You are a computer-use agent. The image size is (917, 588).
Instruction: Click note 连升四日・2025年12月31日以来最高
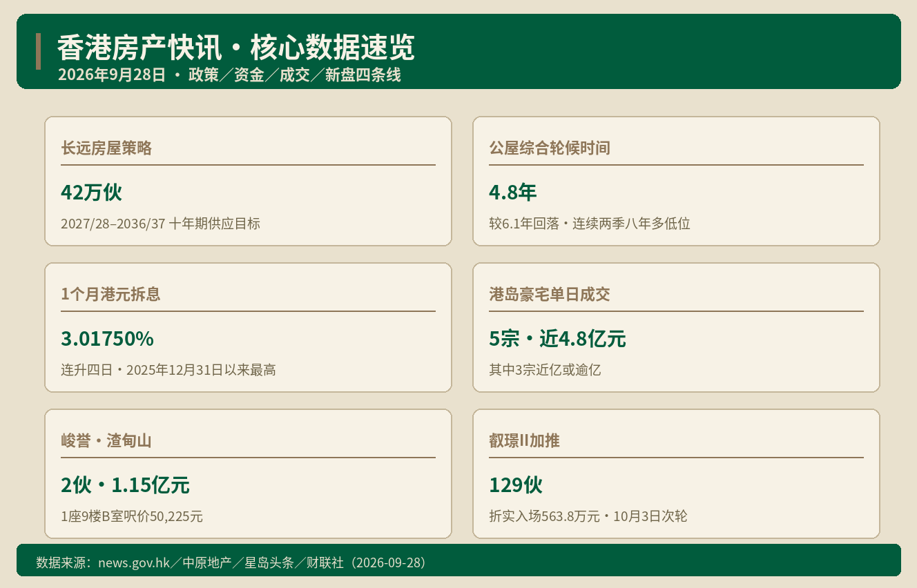168,370
